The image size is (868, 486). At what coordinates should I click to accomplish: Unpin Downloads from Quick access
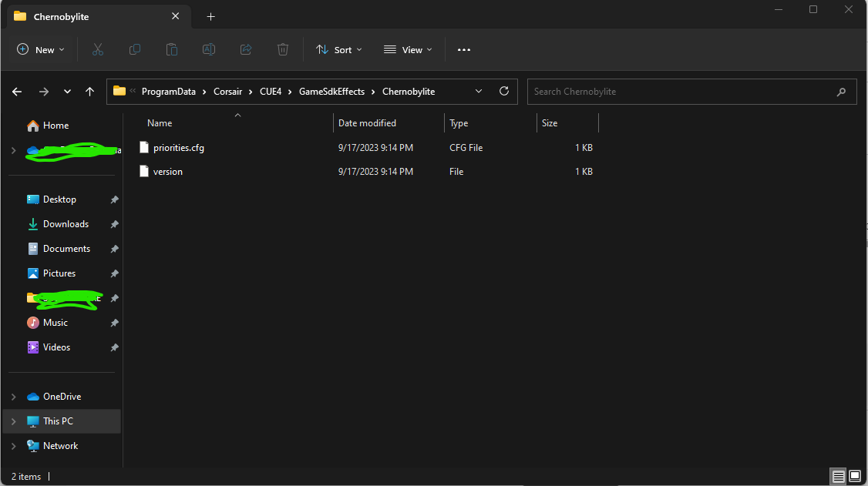pyautogui.click(x=115, y=224)
